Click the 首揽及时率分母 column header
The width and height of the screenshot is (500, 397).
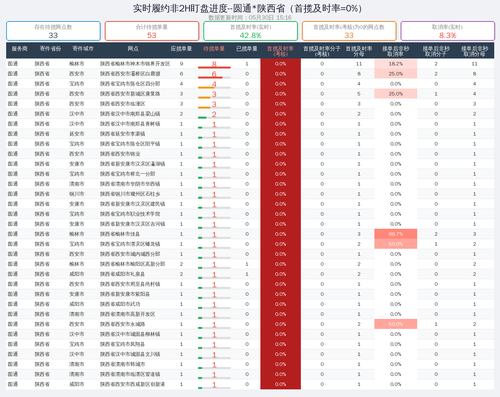coord(359,51)
